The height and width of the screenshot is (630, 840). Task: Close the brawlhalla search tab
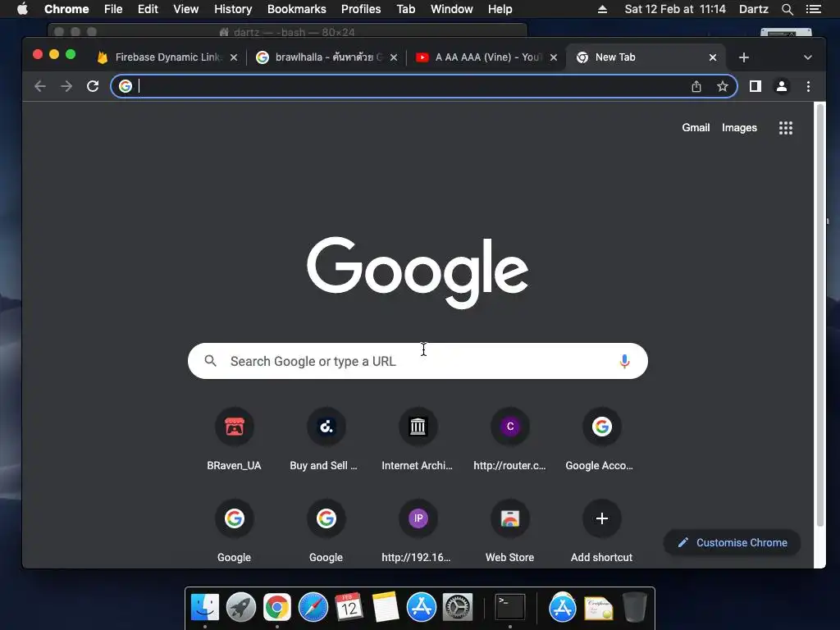pyautogui.click(x=393, y=57)
